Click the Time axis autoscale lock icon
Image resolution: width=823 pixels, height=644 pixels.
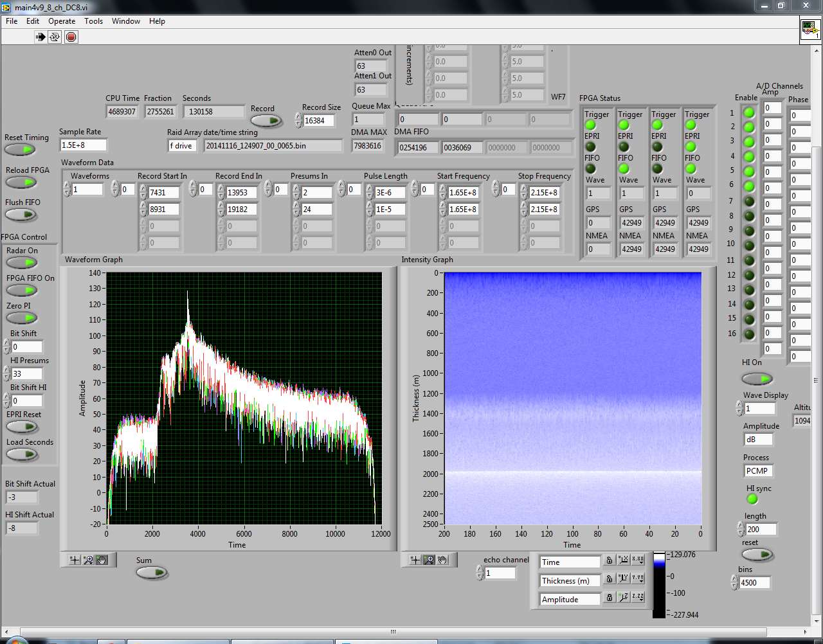[609, 560]
